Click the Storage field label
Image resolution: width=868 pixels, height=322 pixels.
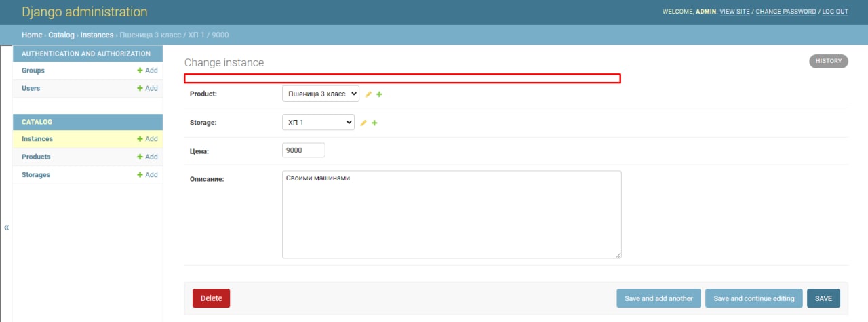pos(203,123)
